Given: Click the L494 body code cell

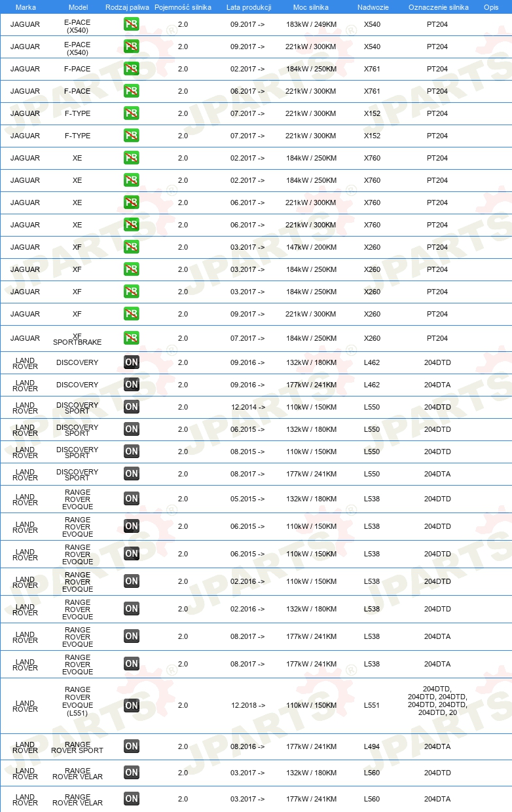Looking at the screenshot, I should point(372,746).
